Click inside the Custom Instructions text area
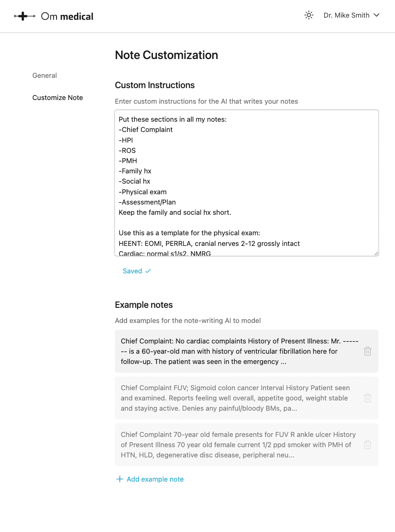395x532 pixels. (x=246, y=182)
